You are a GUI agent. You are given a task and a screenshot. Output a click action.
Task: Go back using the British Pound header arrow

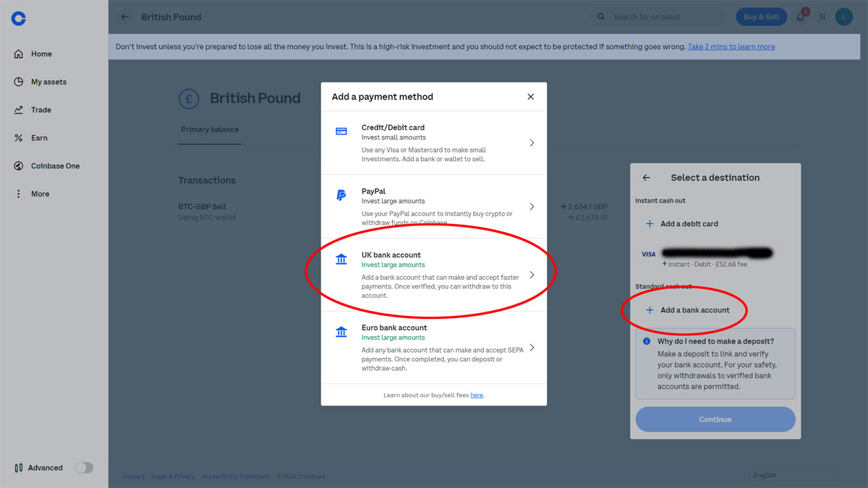(x=125, y=17)
